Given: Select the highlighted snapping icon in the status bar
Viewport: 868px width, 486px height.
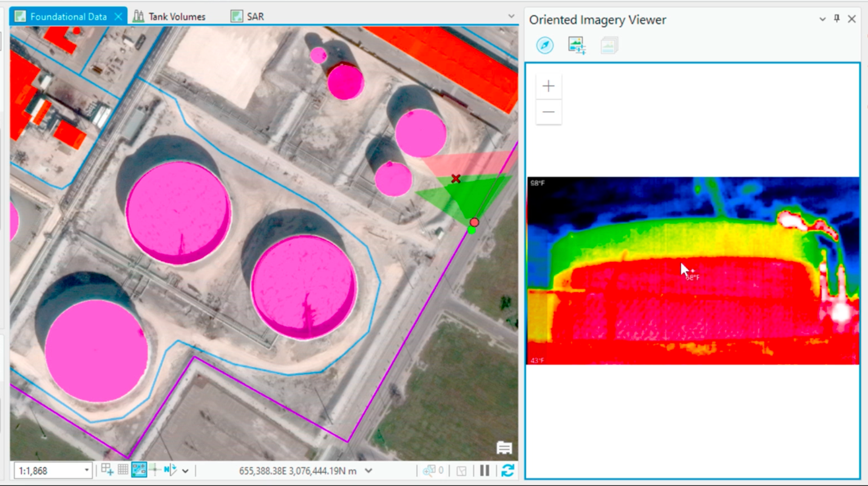Looking at the screenshot, I should click(138, 470).
